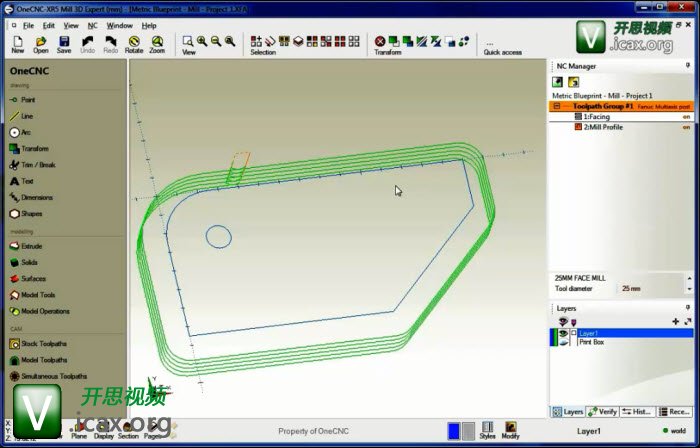This screenshot has width=700, height=448.
Task: Collapse Toolpath Group #1 tree node
Action: click(x=557, y=106)
